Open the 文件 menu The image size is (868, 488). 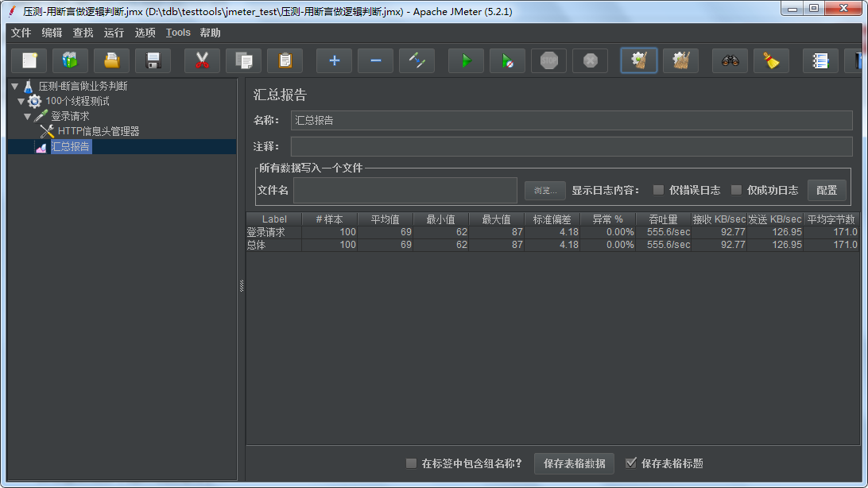pos(21,33)
